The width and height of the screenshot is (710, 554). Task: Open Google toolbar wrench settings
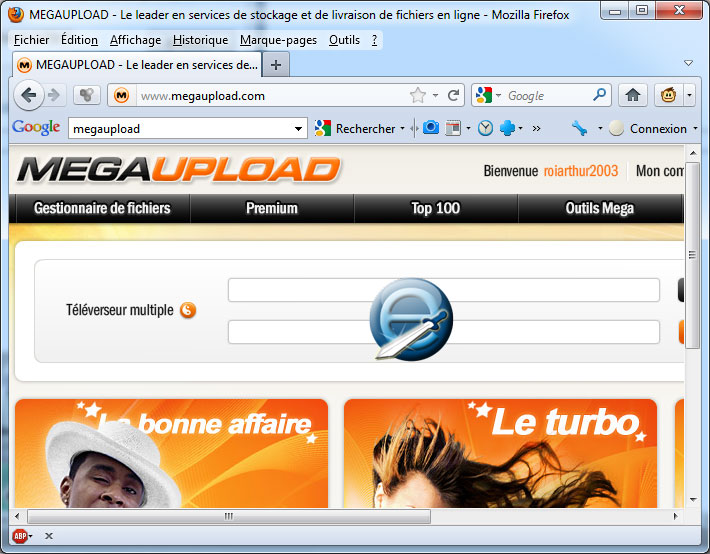[x=580, y=128]
